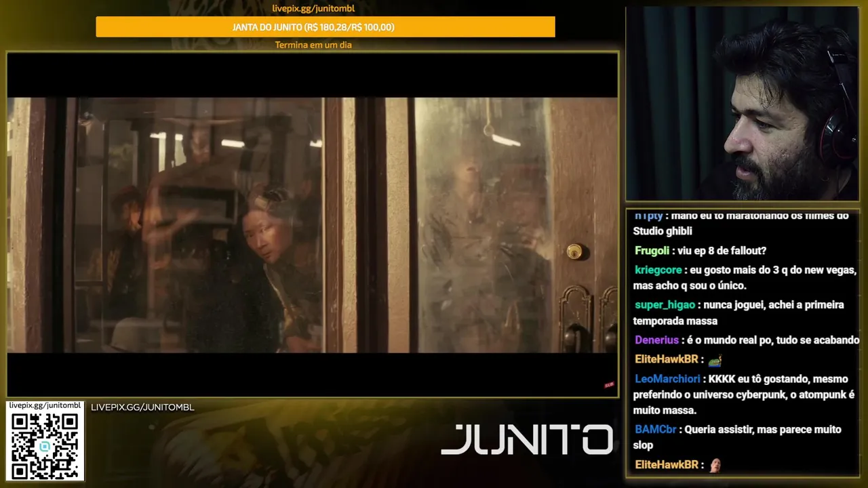The image size is (868, 488).
Task: Click message 'nunca joguei, achei a primeira'
Action: coord(774,305)
